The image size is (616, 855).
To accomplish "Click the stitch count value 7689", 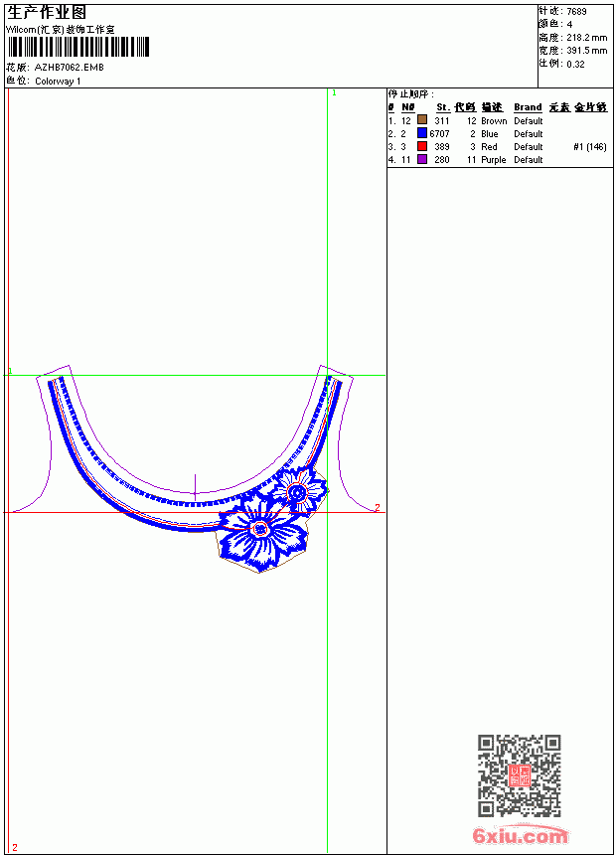I will click(576, 12).
